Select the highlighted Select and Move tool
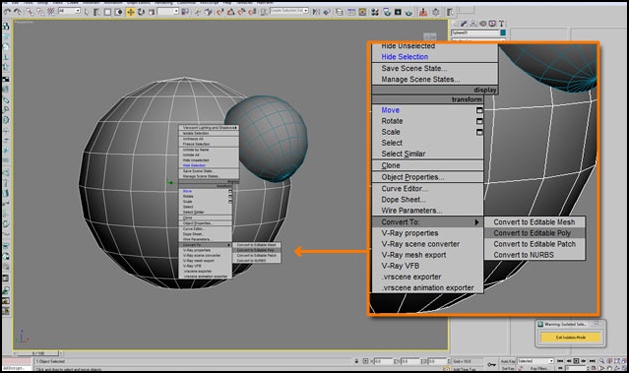The image size is (629, 373). pos(130,12)
